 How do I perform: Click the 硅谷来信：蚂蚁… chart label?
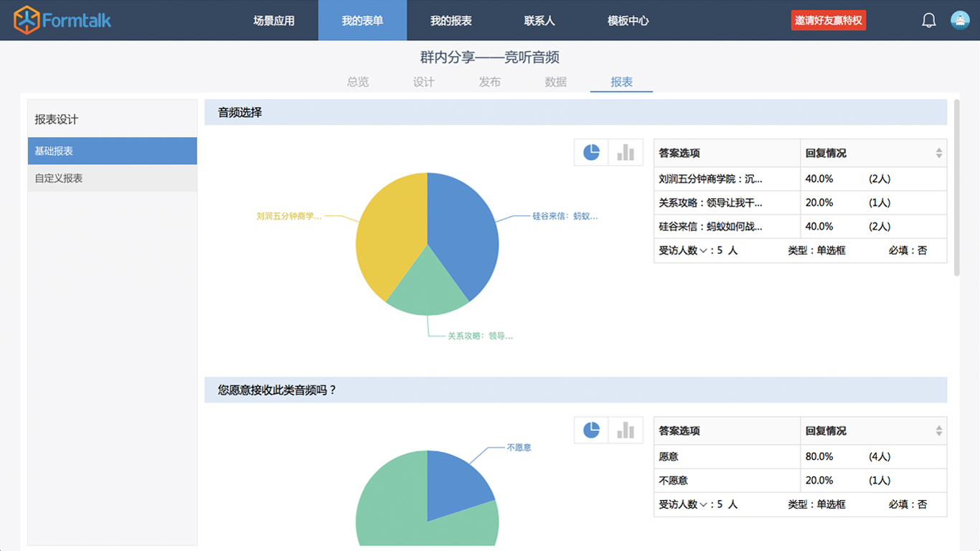(565, 215)
